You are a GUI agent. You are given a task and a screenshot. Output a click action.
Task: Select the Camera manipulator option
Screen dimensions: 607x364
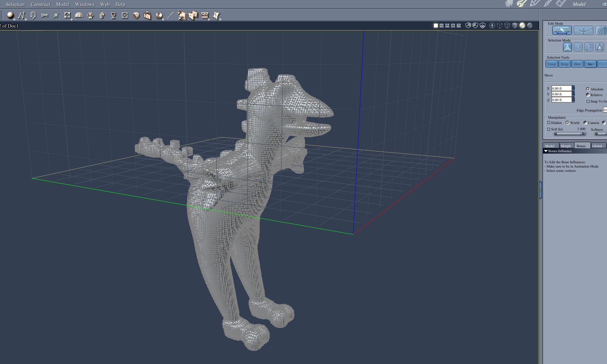coord(585,123)
